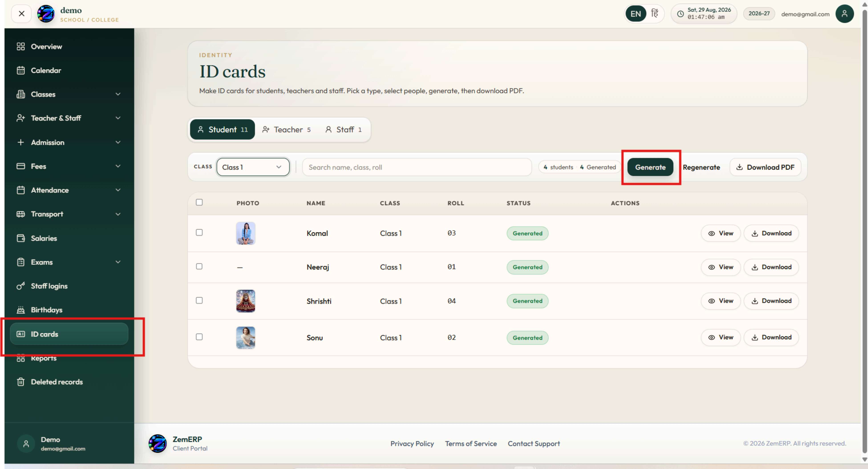This screenshot has width=868, height=469.
Task: Expand the Exams menu
Action: click(x=69, y=262)
